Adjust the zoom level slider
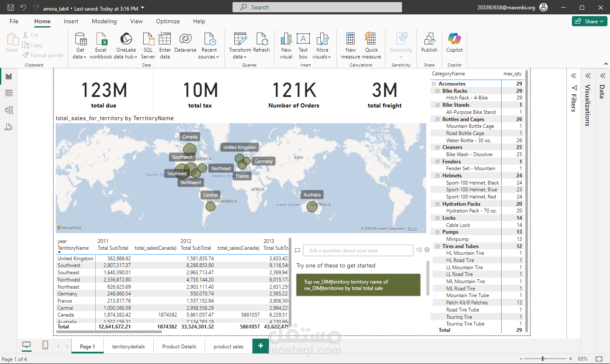 click(543, 358)
